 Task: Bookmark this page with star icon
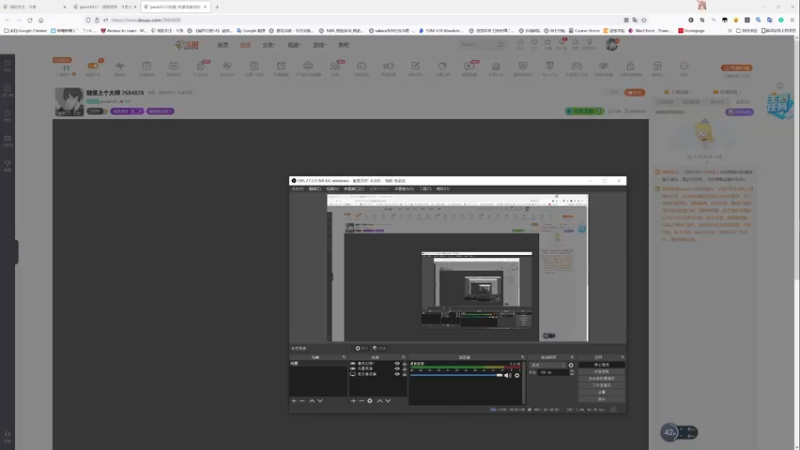click(644, 20)
